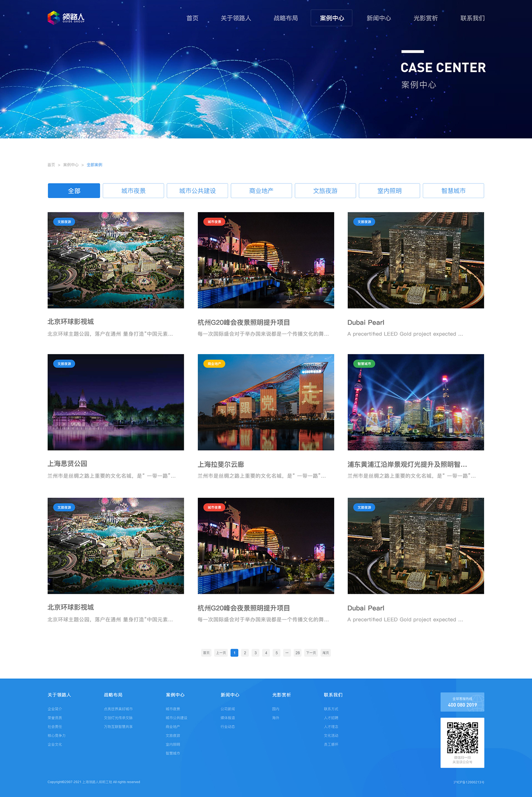Go to 联系我们 in top navigation

point(472,18)
